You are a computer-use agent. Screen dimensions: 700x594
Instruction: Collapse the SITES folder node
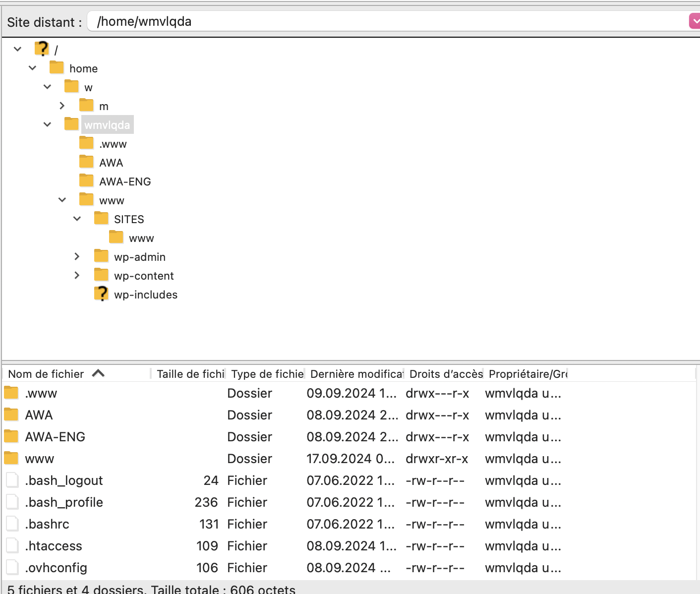point(77,219)
